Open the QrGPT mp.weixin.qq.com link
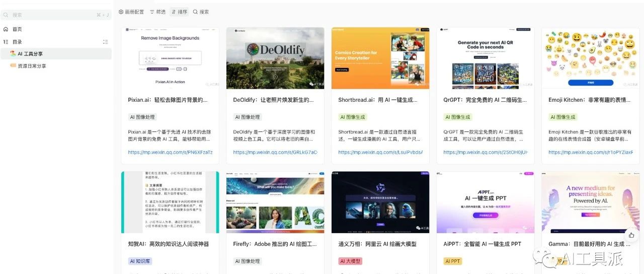Viewport: 644px width, 274px height. point(486,152)
